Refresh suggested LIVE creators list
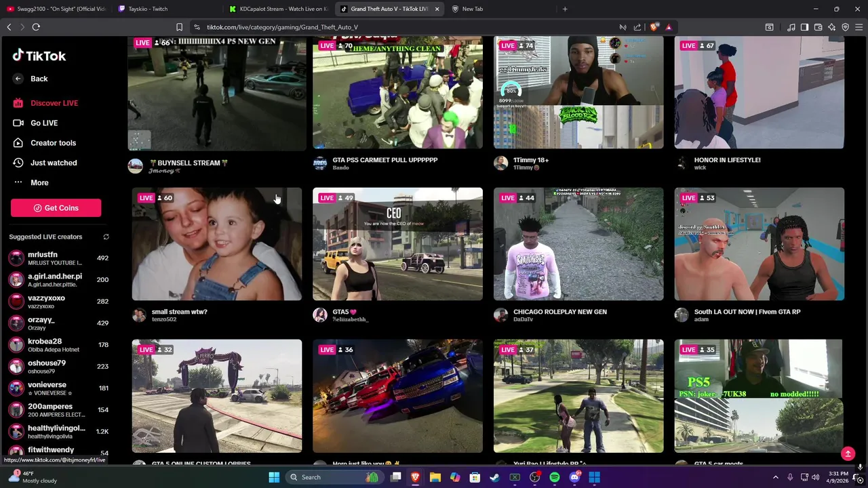 click(106, 237)
